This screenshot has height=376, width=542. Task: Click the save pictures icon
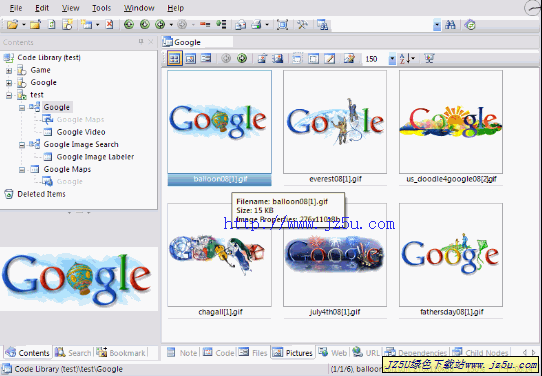278,58
